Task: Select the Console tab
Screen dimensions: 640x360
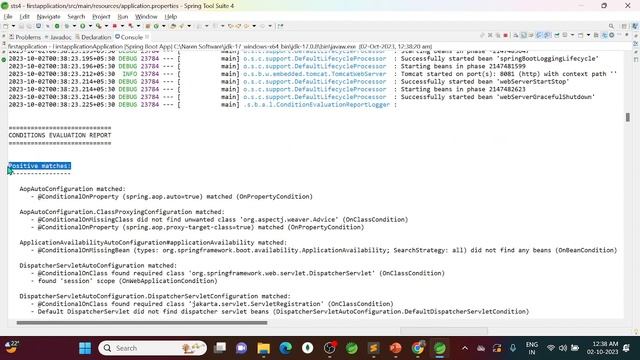Action: 129,37
